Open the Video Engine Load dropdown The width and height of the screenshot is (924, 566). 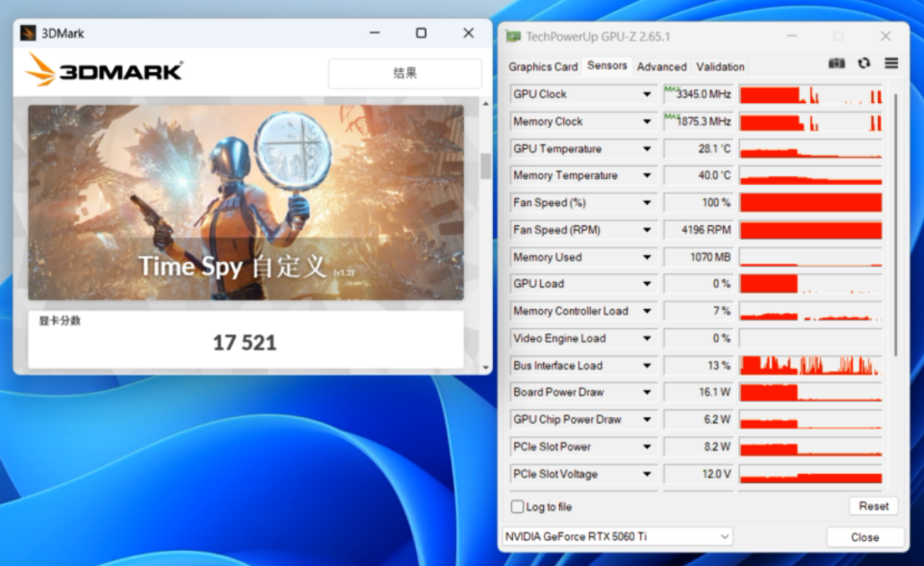[x=647, y=339]
